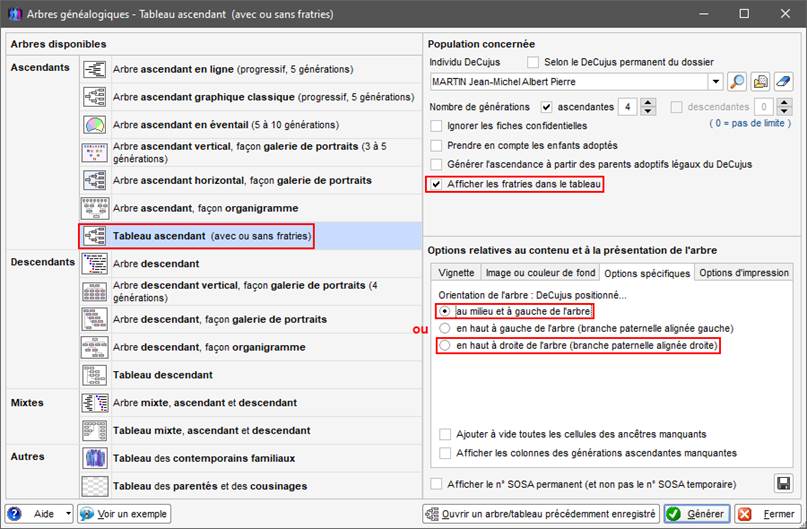Click the descendantes generations down stepper arrow
Image resolution: width=807 pixels, height=529 pixels.
click(784, 111)
